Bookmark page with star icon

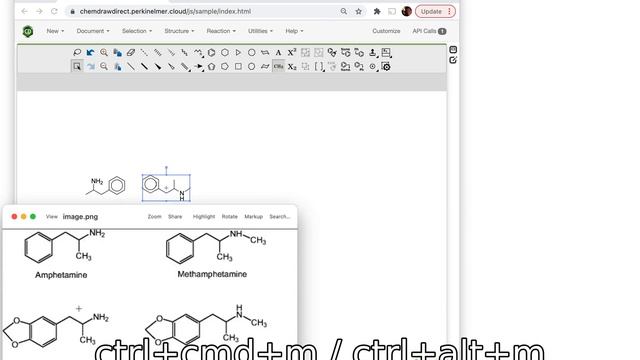point(358,11)
